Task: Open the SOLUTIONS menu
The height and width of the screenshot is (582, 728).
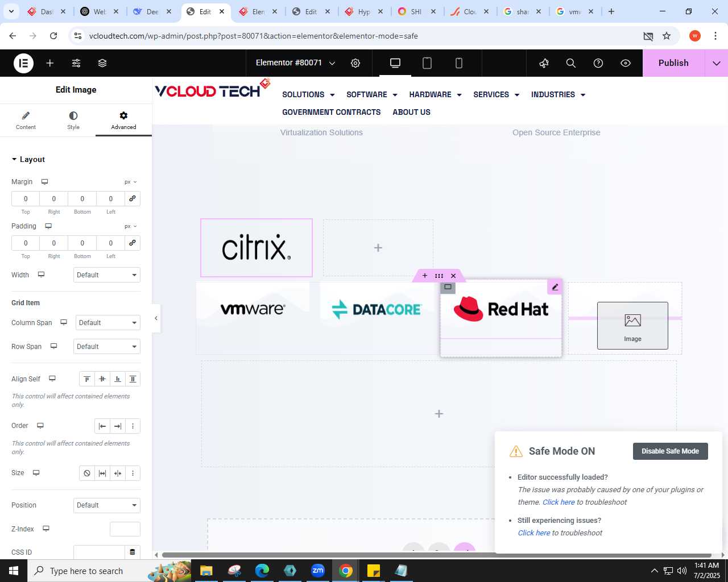Action: pyautogui.click(x=308, y=94)
